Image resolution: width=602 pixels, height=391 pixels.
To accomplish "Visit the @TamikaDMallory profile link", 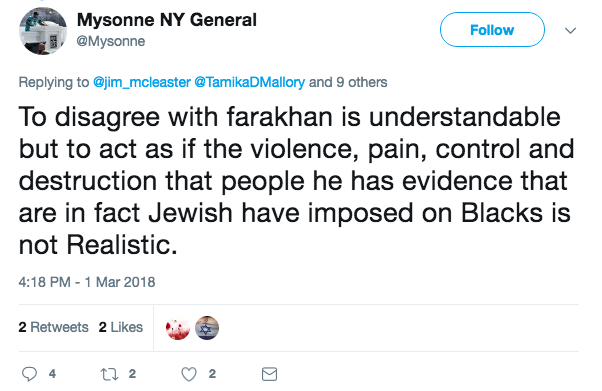I will pyautogui.click(x=250, y=82).
